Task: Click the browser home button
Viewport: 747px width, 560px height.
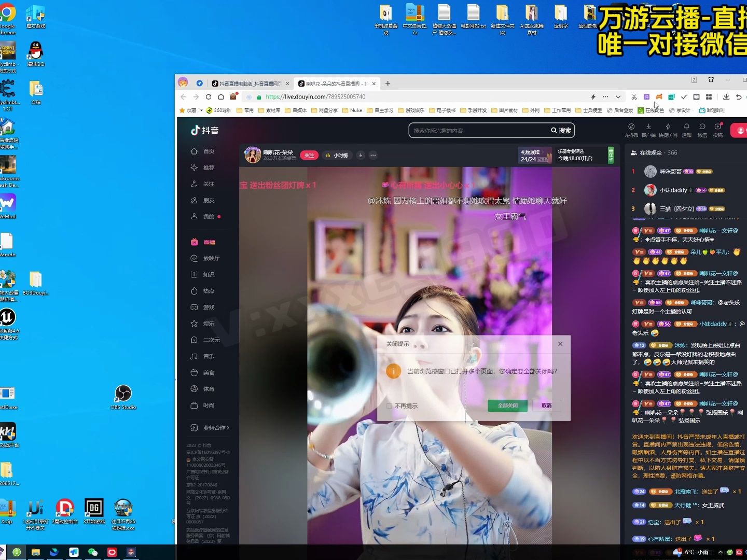Action: click(221, 97)
